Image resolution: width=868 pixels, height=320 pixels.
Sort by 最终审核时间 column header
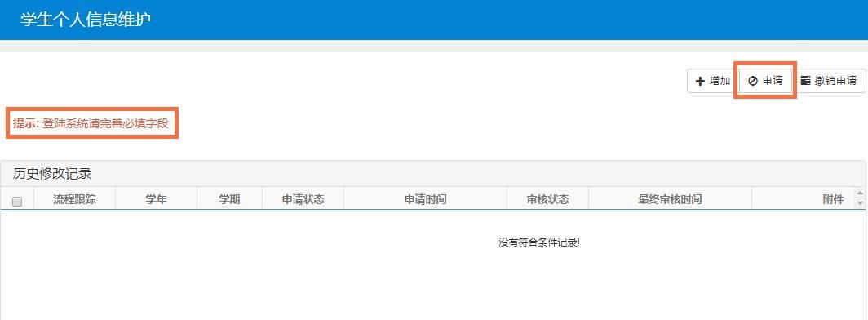[x=670, y=199]
